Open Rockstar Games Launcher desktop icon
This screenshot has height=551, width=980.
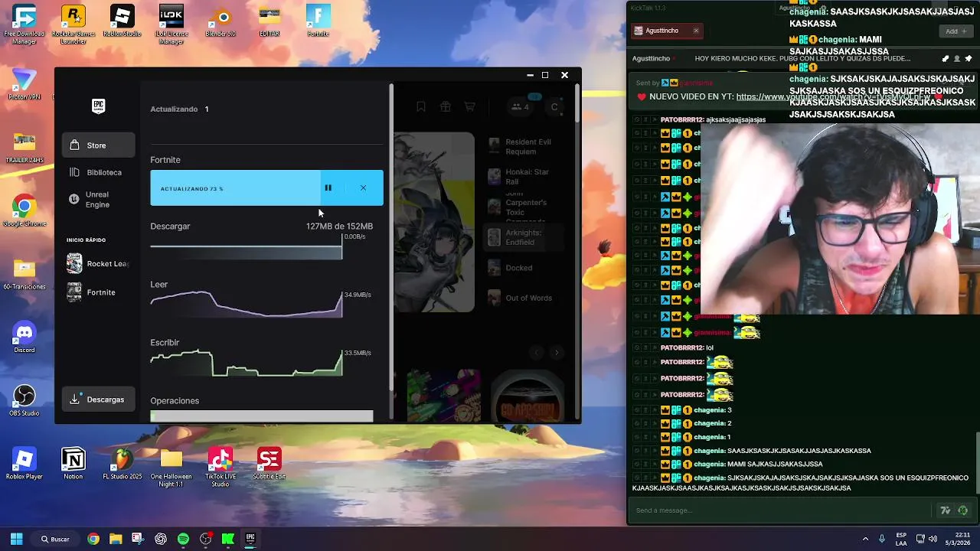tap(73, 23)
